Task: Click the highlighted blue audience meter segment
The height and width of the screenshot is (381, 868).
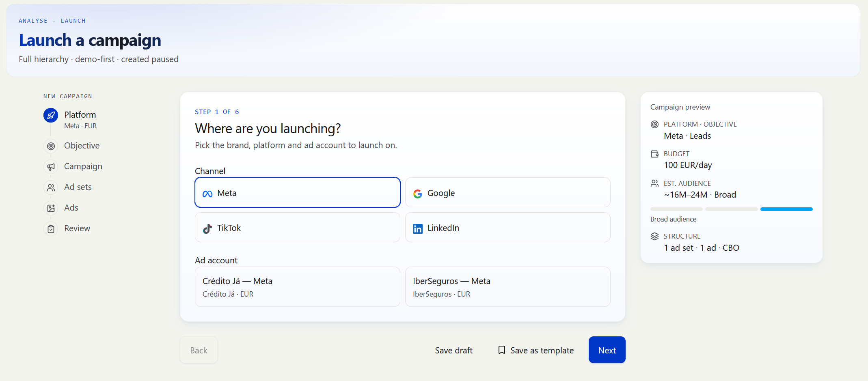Action: pyautogui.click(x=786, y=209)
